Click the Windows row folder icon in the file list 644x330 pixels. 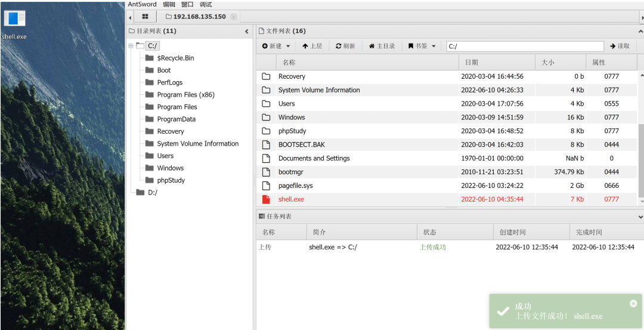[266, 117]
